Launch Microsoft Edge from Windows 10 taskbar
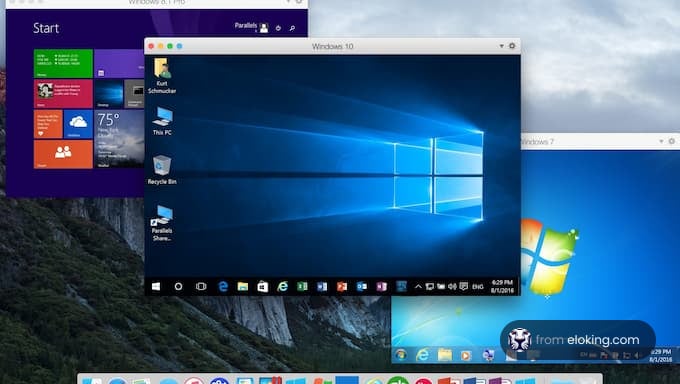Viewport: 680px width, 384px height. pos(223,286)
